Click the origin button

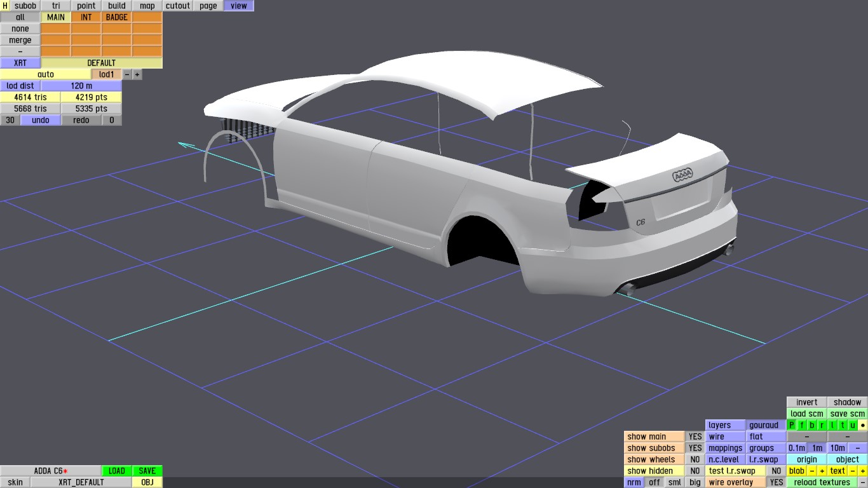pos(807,459)
